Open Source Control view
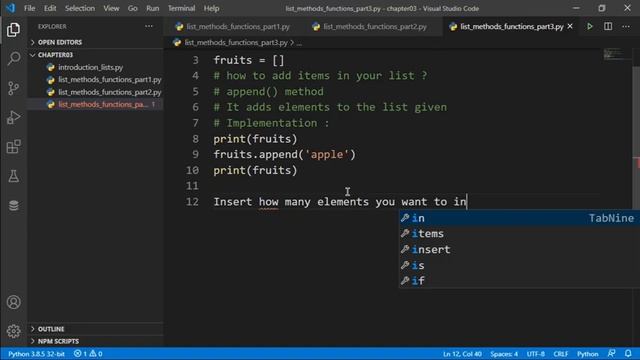Viewport: 640px width, 360px height. (x=13, y=88)
